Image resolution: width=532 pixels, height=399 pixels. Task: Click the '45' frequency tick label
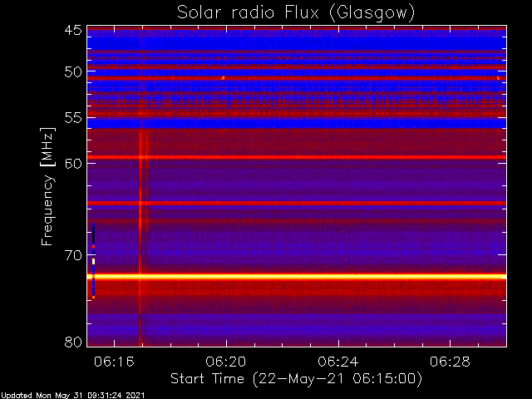pos(73,30)
